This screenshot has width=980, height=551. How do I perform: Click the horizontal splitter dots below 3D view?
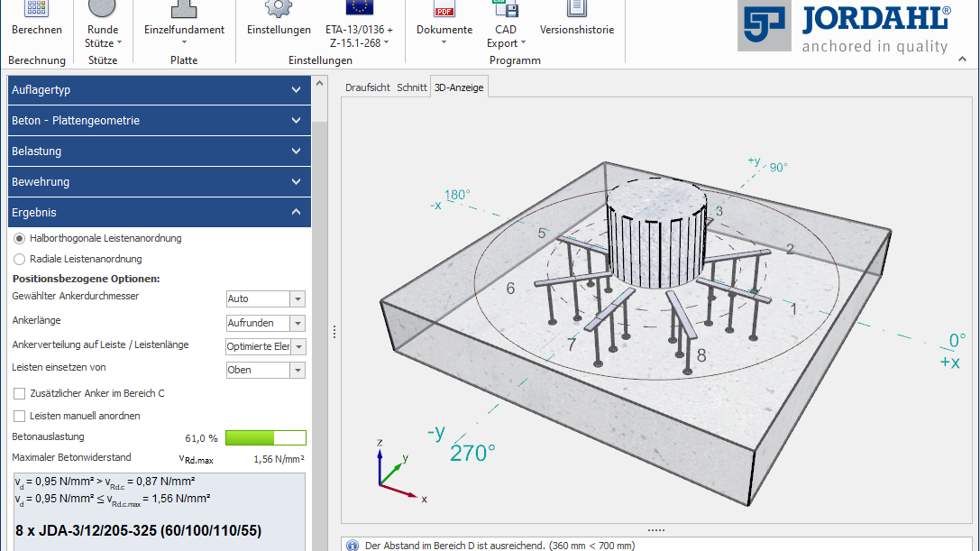[x=656, y=530]
